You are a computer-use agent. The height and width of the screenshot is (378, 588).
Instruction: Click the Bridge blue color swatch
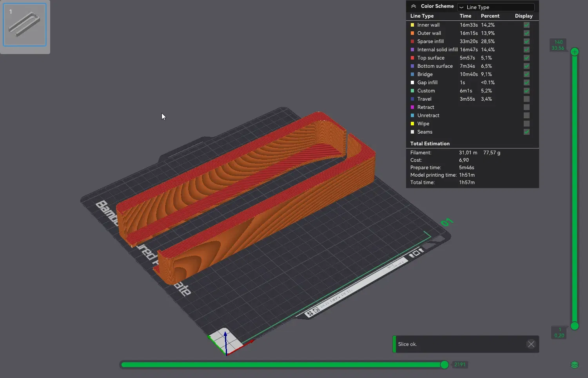[412, 74]
